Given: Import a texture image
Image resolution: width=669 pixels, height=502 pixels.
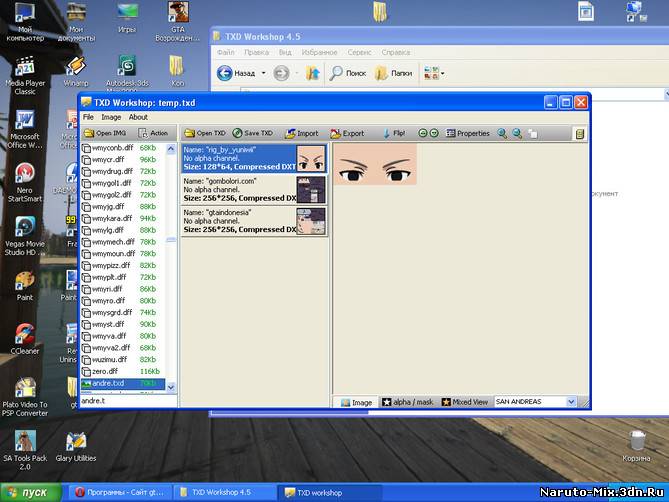Looking at the screenshot, I should coord(302,133).
